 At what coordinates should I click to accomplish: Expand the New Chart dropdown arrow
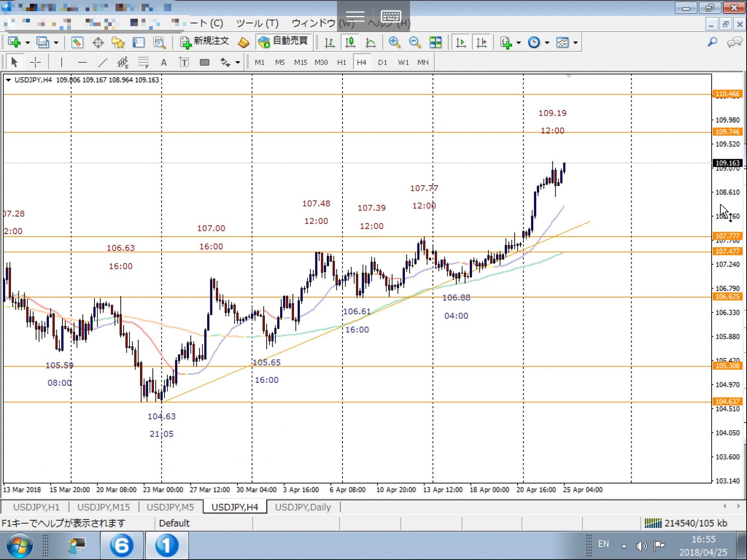27,43
